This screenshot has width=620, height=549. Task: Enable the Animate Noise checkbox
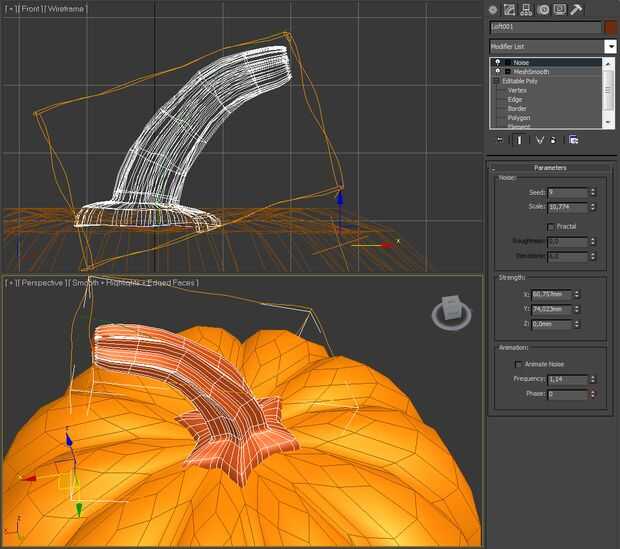[x=518, y=364]
